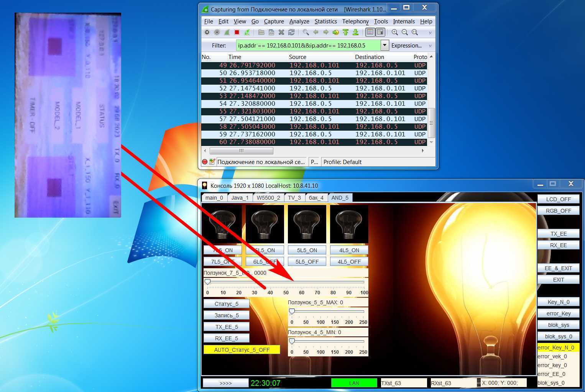This screenshot has height=392, width=585.
Task: Close the capture file X icon
Action: click(x=281, y=33)
